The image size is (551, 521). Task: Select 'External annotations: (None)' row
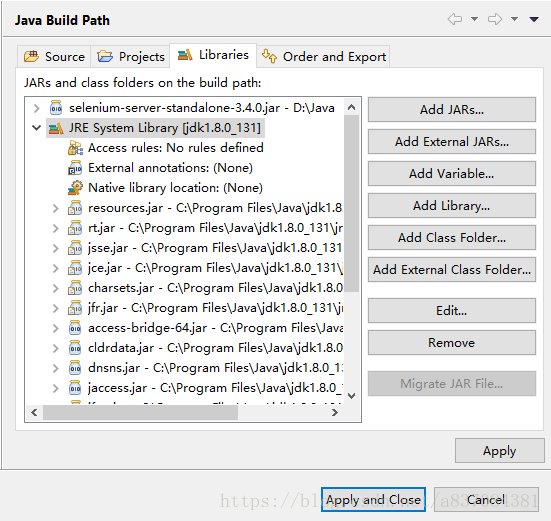(170, 168)
